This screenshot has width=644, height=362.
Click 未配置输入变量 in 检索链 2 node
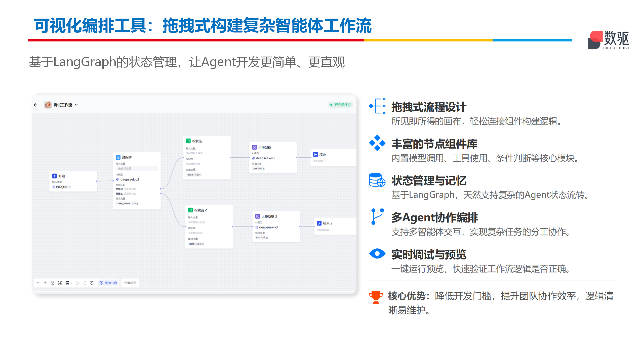196,222
